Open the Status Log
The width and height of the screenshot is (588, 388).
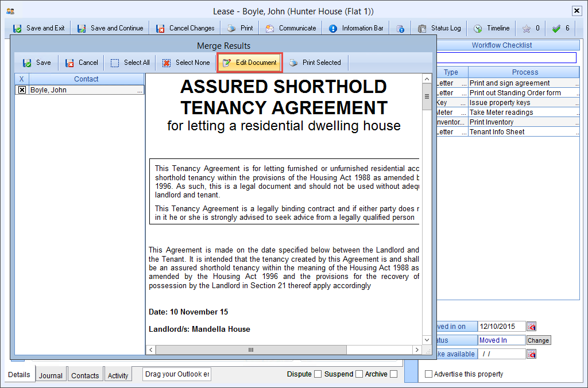439,28
